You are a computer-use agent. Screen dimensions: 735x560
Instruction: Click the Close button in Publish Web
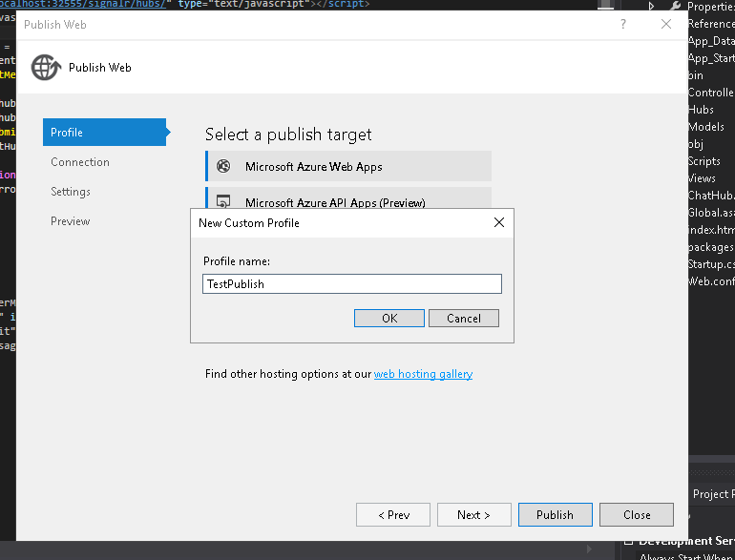click(x=637, y=515)
